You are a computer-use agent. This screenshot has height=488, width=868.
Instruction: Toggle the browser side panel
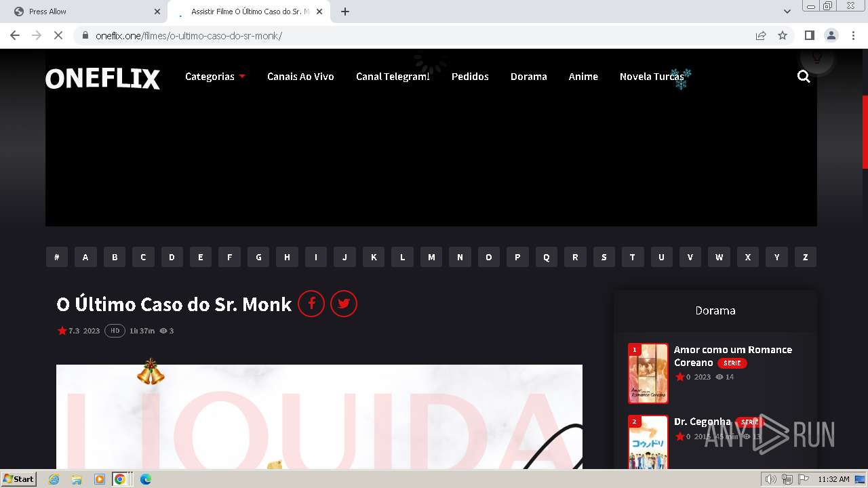point(809,35)
